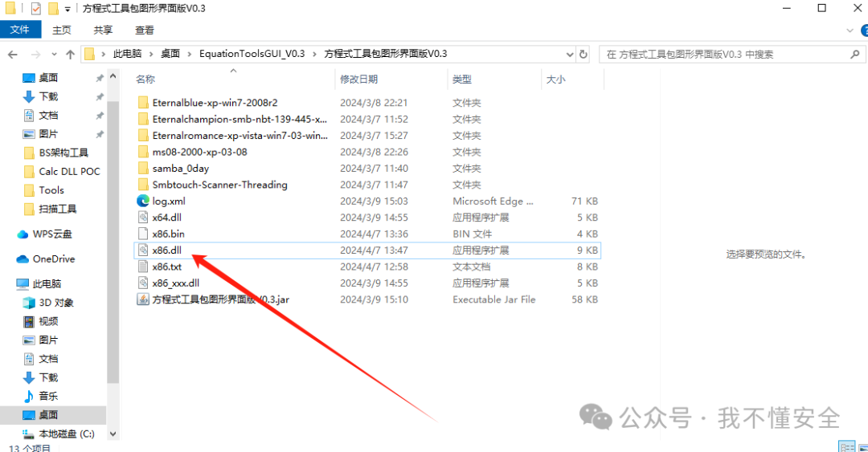Open the 文件 menu
This screenshot has width=868, height=452.
[x=20, y=30]
